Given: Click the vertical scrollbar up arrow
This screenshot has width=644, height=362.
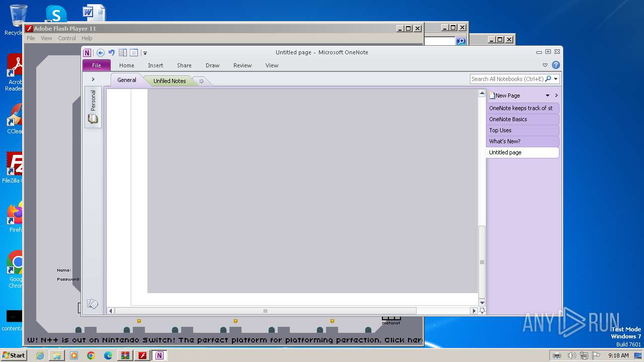Looking at the screenshot, I should coord(482,93).
